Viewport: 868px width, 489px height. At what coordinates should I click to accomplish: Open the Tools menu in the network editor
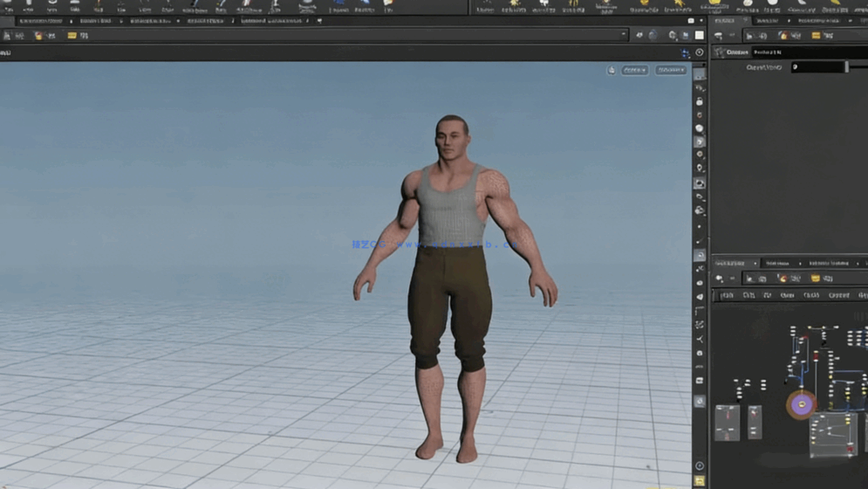(x=811, y=295)
